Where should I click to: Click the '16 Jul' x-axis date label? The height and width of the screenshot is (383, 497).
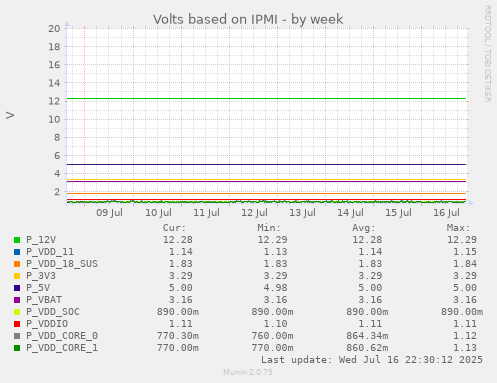[x=446, y=213]
